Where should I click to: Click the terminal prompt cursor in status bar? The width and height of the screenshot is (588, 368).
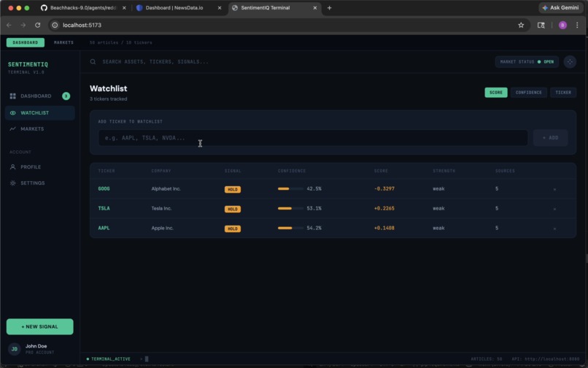pyautogui.click(x=147, y=359)
